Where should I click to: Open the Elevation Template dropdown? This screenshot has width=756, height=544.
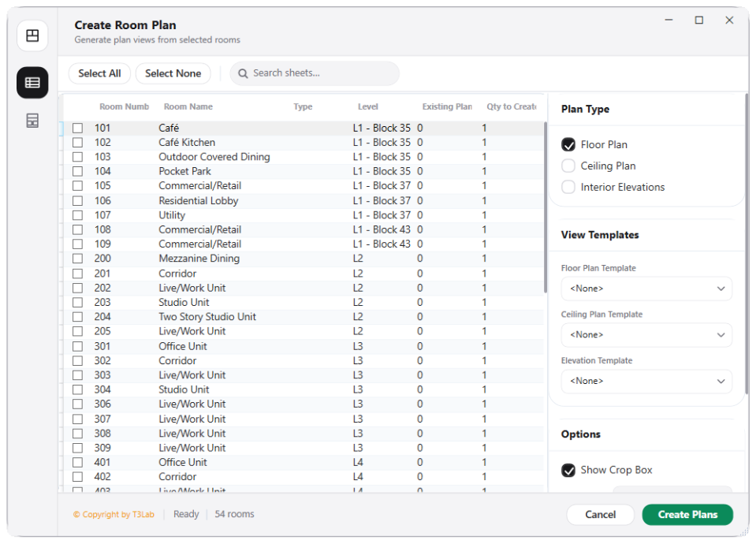point(646,382)
